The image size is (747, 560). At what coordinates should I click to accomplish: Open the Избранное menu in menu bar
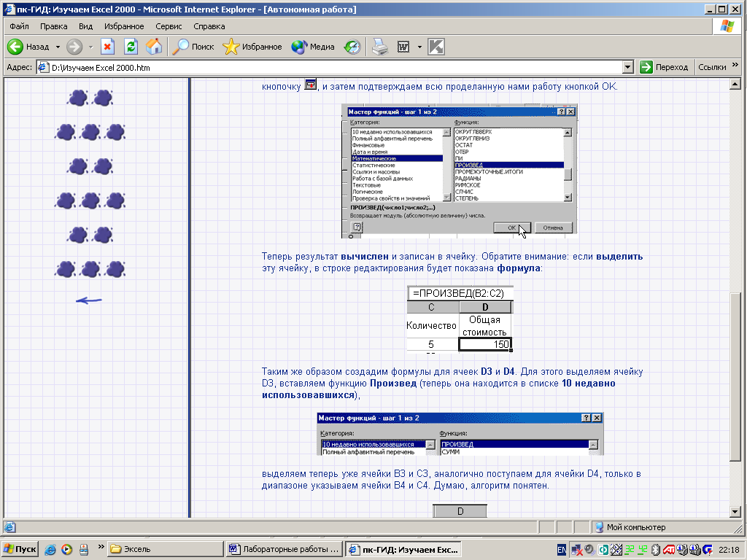pos(124,26)
